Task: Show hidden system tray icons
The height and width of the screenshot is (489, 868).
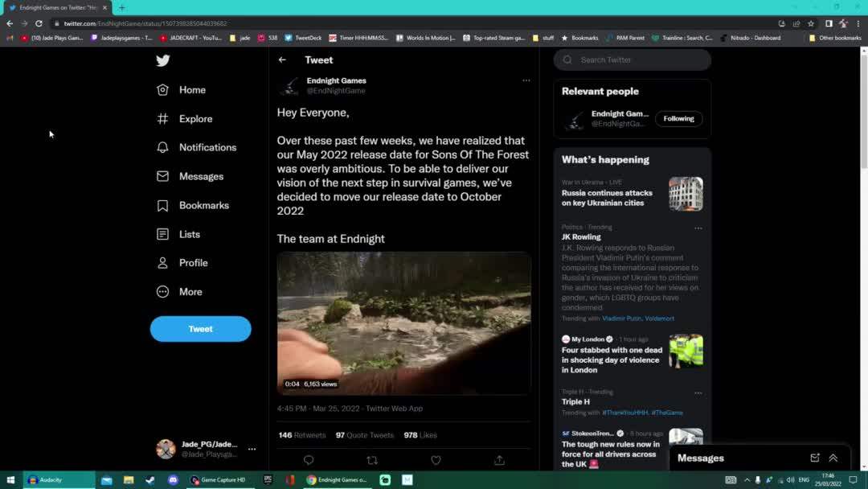Action: [747, 480]
